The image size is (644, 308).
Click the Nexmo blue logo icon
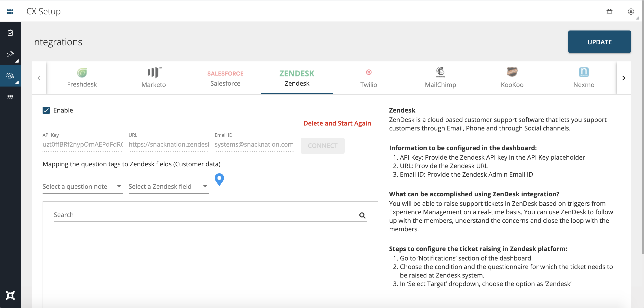[x=584, y=72]
